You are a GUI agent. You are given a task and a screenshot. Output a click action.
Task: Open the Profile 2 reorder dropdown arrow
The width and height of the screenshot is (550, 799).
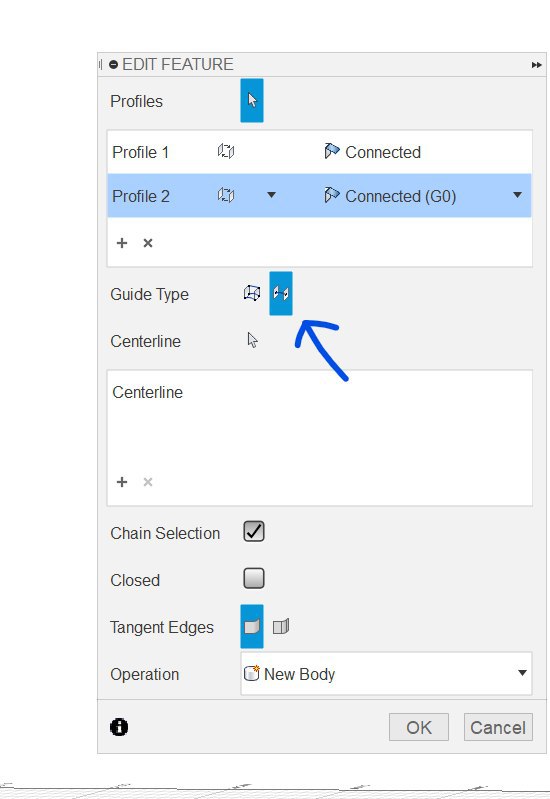272,195
